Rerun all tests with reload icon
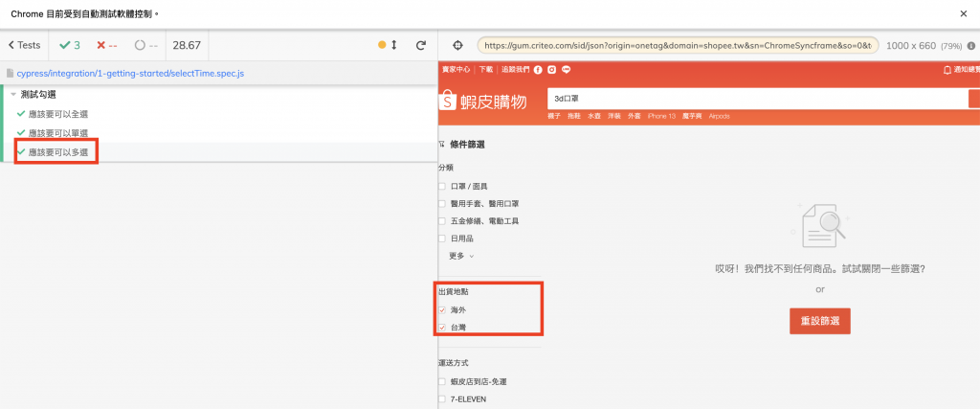The image size is (980, 409). pos(421,45)
